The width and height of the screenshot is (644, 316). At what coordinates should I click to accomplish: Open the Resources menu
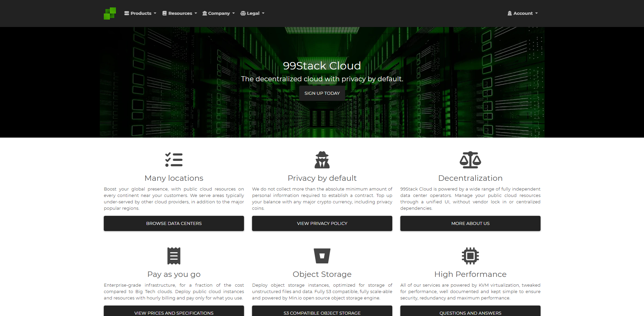coord(180,13)
